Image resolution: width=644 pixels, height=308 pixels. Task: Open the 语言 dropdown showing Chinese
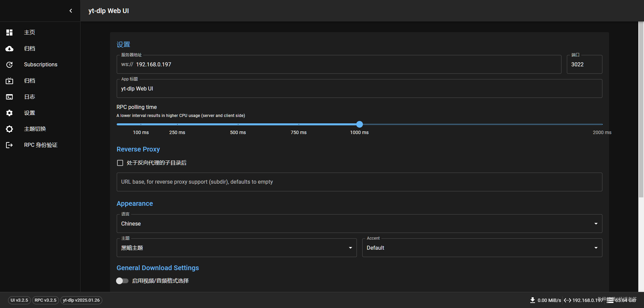(359, 224)
